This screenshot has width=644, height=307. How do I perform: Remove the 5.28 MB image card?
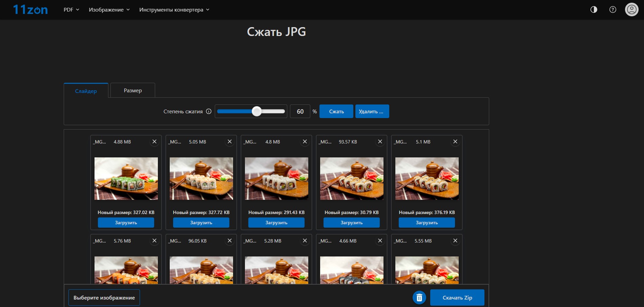point(305,241)
